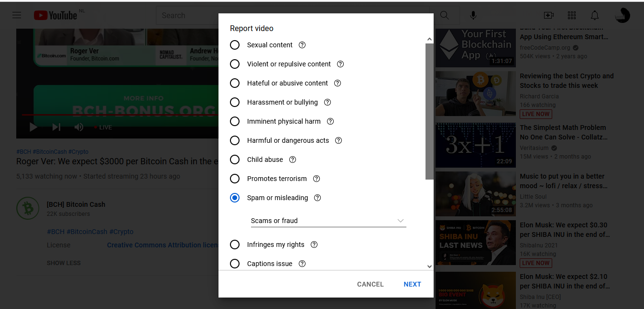Screen dimensions: 644x309
Task: Show help for Hateful or abusive content
Action: coord(338,83)
